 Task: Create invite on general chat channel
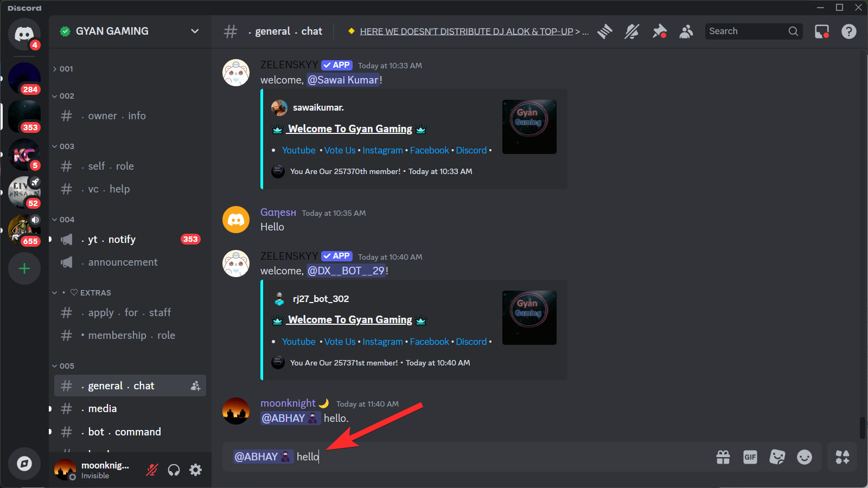pyautogui.click(x=195, y=386)
